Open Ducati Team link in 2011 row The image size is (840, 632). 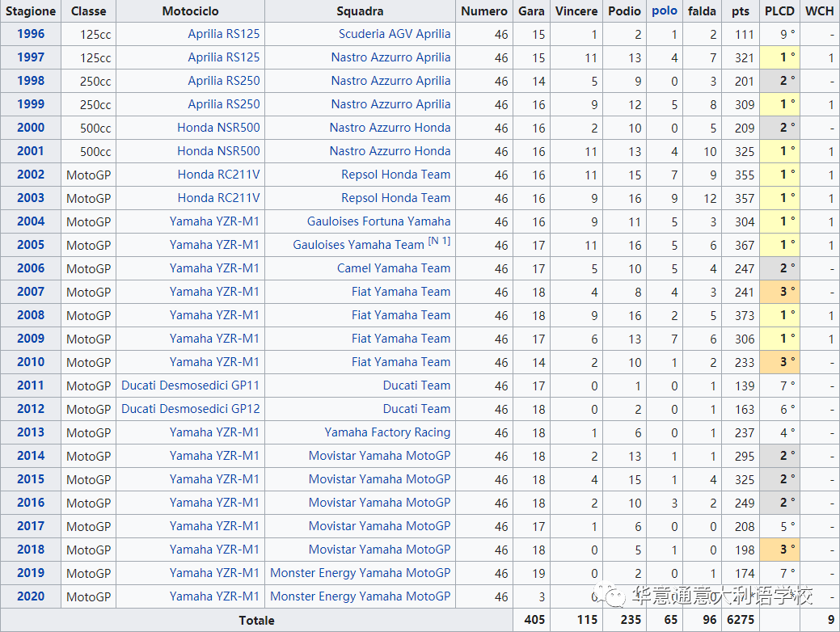(x=416, y=385)
